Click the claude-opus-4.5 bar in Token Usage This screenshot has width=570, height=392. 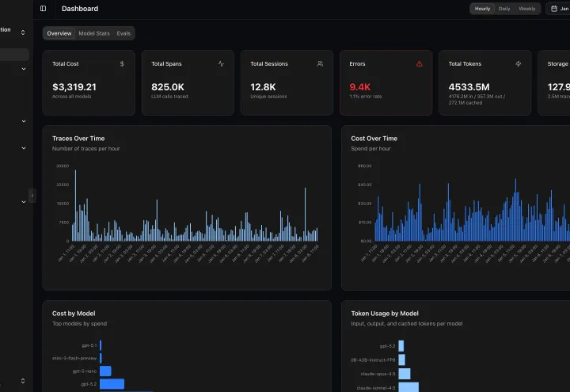[x=405, y=374]
